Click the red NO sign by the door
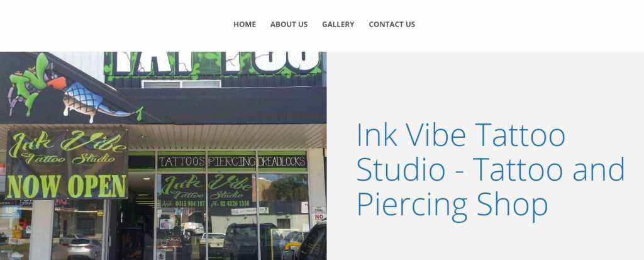The image size is (644, 260). pos(319,216)
